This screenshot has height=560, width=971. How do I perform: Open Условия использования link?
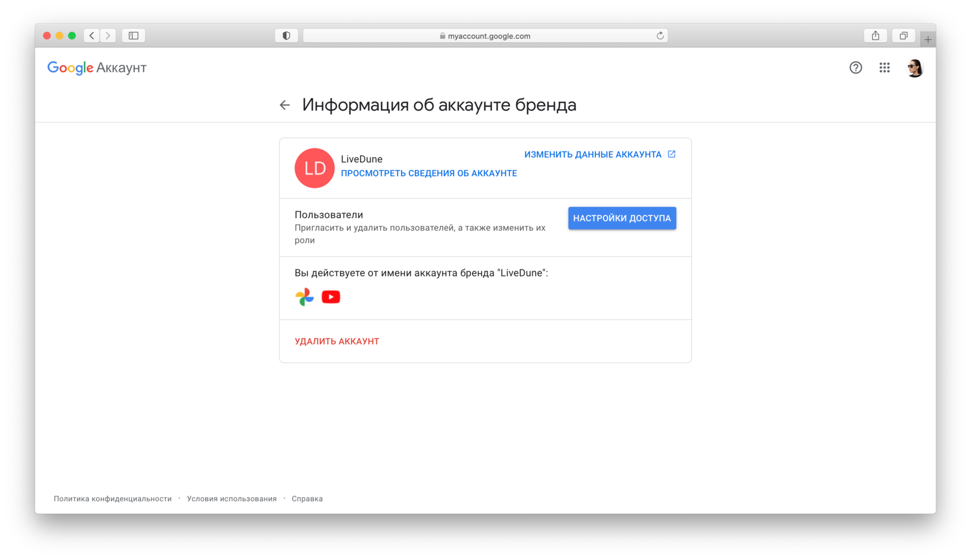pos(232,498)
